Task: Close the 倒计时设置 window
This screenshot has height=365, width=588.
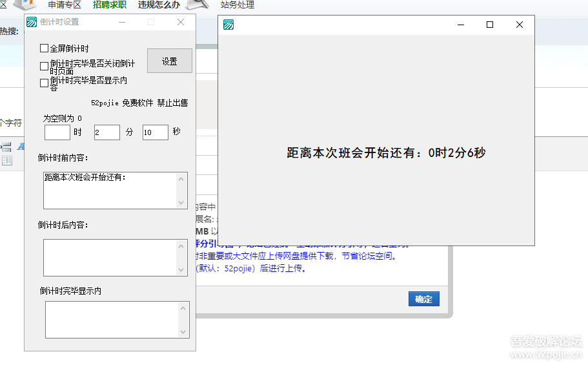Action: [181, 22]
